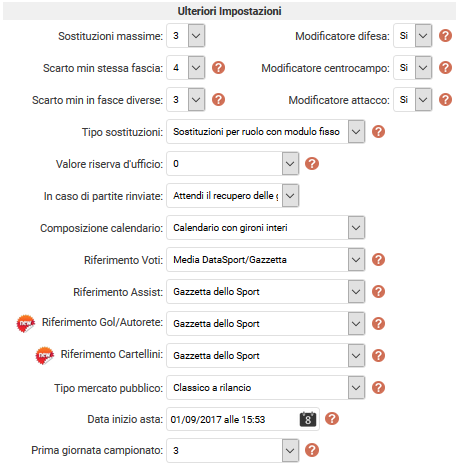Image resolution: width=459 pixels, height=469 pixels.
Task: Click the Data inizio asta date field
Action: [x=243, y=419]
